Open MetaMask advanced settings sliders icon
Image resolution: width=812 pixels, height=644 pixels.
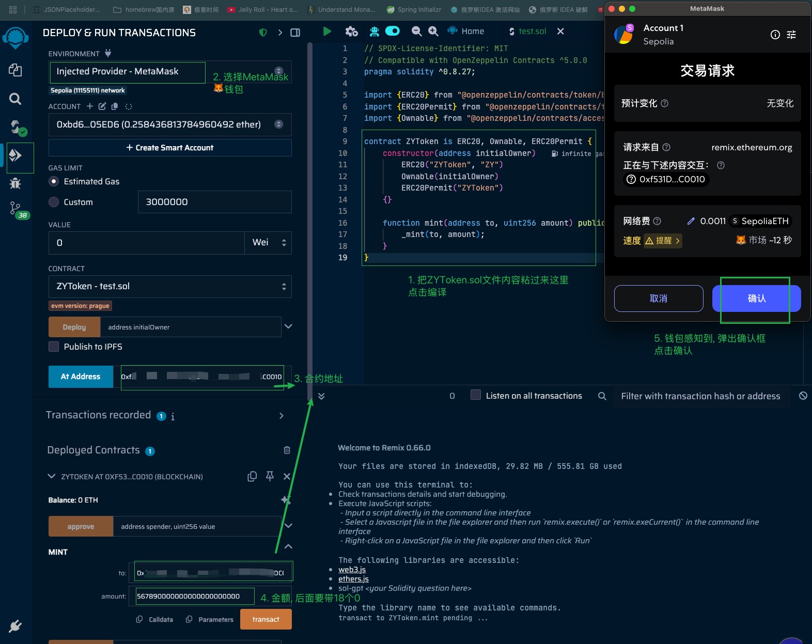click(791, 35)
